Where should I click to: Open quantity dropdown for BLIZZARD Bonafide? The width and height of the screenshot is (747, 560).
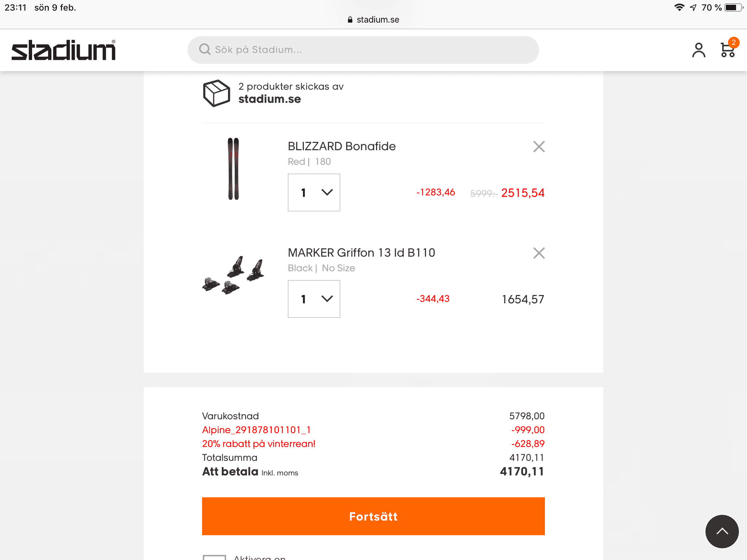[x=314, y=192]
